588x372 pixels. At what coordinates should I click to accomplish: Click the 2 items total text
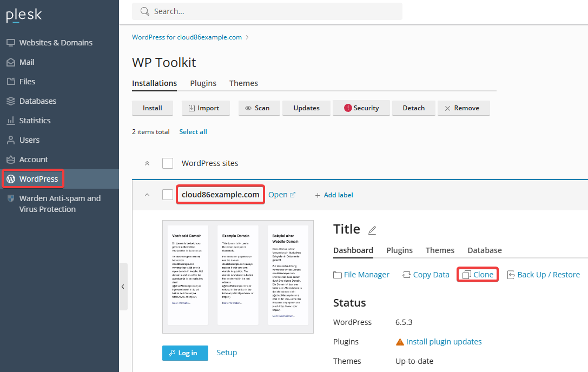(151, 131)
